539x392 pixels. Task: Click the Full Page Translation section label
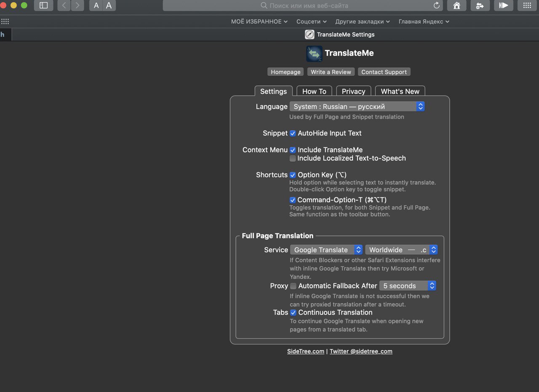[x=278, y=236]
